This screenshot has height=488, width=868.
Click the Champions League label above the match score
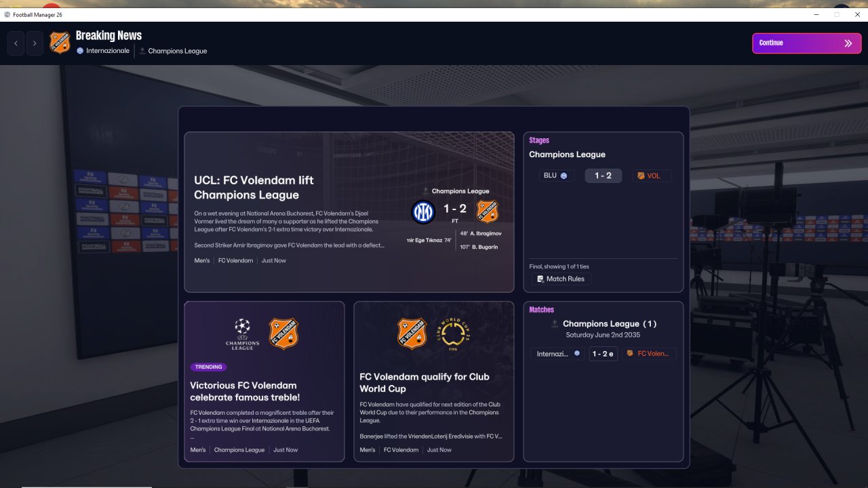(460, 191)
